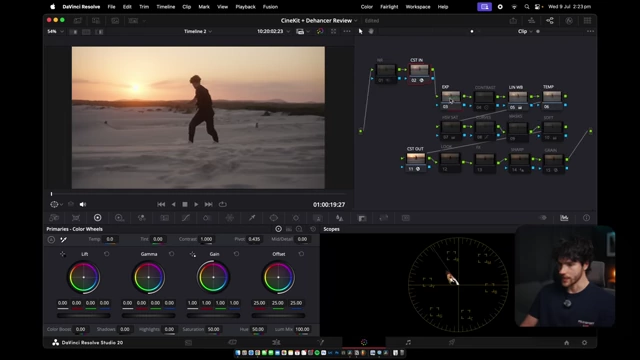The height and width of the screenshot is (360, 640).
Task: Show the Scopes panel icon
Action: [x=564, y=218]
